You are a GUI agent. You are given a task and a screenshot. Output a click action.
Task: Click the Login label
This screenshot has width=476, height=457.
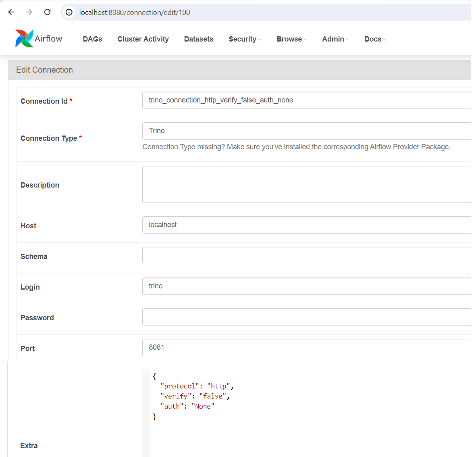tap(30, 288)
